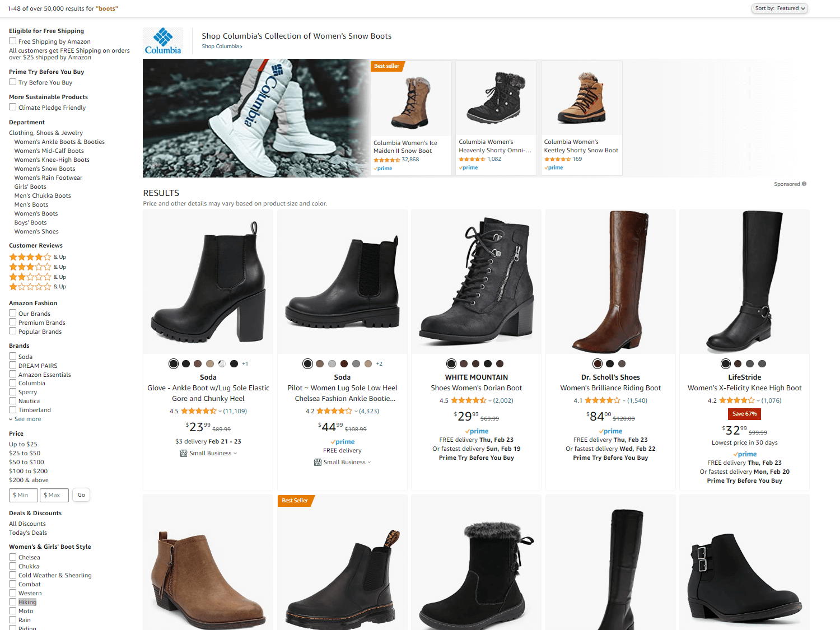840x630 pixels.
Task: Expand the +2 colors for Soda Pilot boot
Action: click(379, 364)
